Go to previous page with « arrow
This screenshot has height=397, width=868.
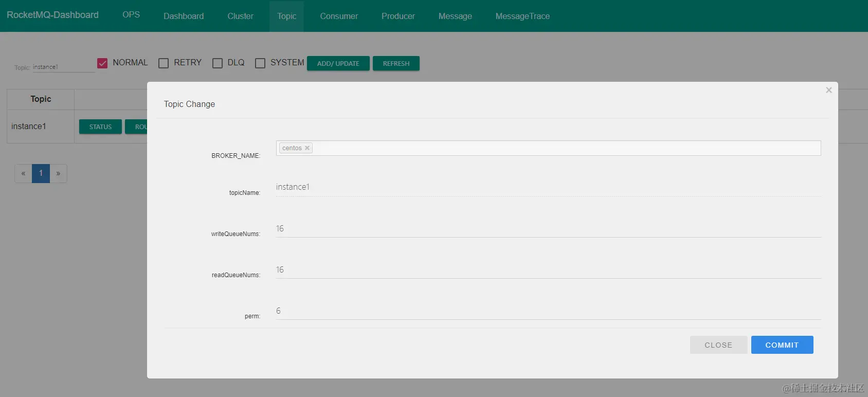(x=23, y=173)
